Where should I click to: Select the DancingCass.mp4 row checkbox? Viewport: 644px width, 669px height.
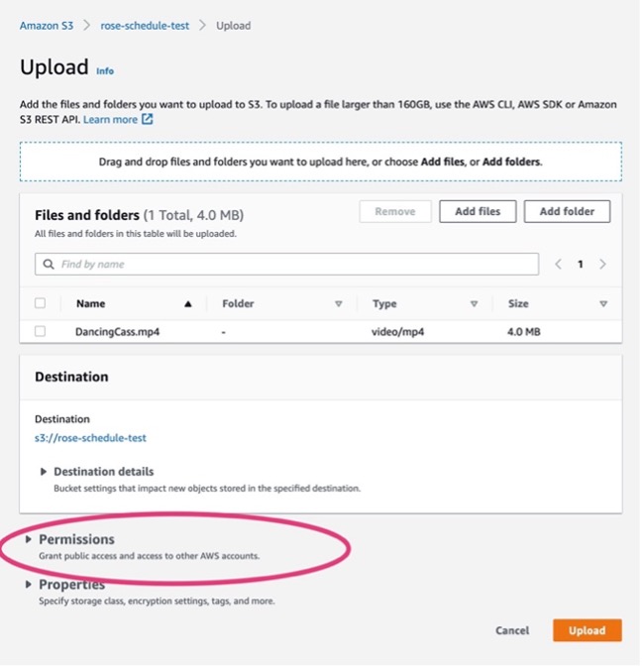point(41,332)
